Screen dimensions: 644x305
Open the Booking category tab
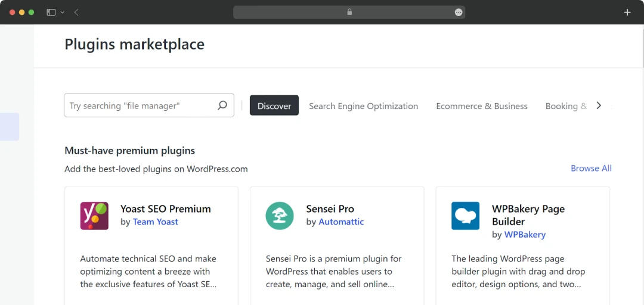point(566,106)
